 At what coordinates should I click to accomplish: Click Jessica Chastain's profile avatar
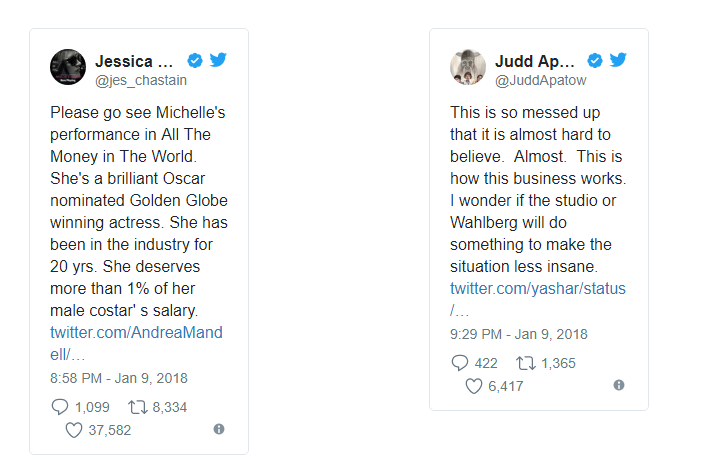[68, 67]
